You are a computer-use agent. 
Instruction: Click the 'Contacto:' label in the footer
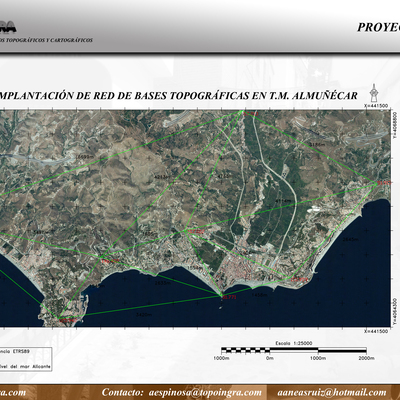coord(123,392)
